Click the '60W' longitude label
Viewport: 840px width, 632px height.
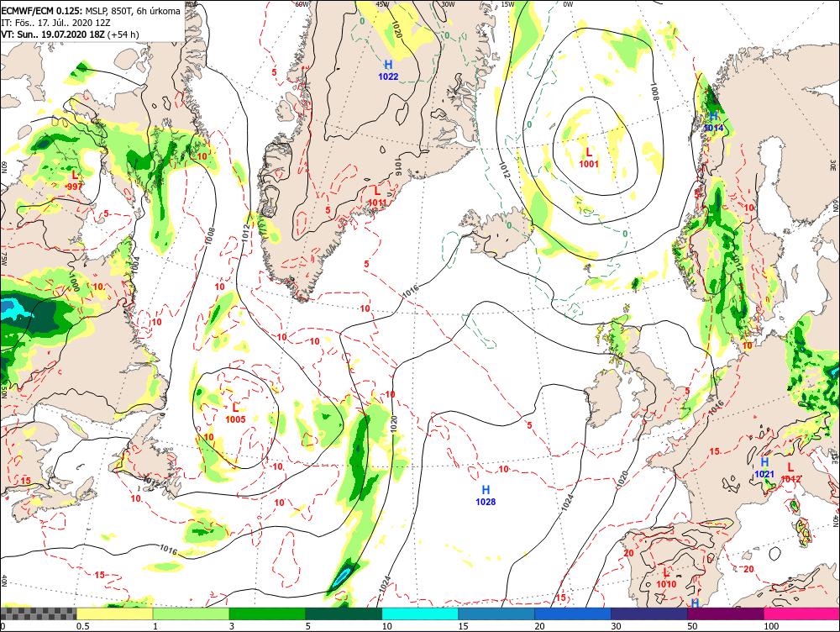tap(302, 3)
